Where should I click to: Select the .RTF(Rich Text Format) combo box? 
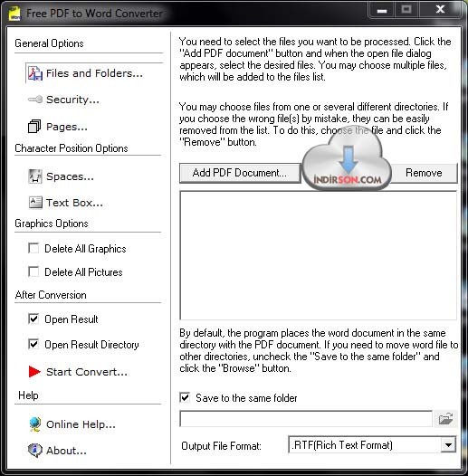click(372, 445)
